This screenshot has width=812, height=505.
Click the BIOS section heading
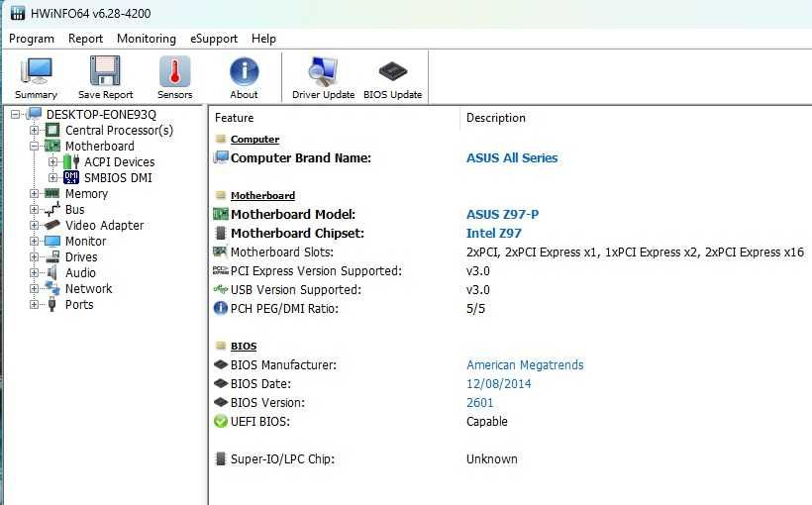(244, 346)
